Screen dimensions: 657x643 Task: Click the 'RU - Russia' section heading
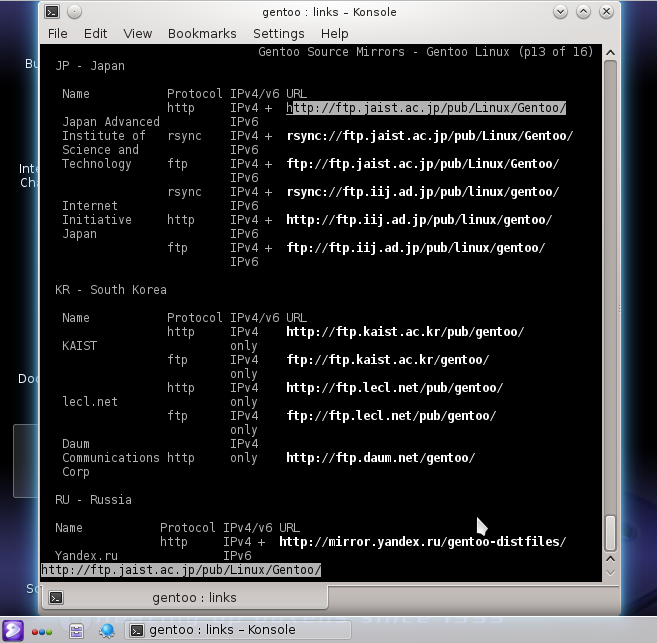pyautogui.click(x=93, y=500)
